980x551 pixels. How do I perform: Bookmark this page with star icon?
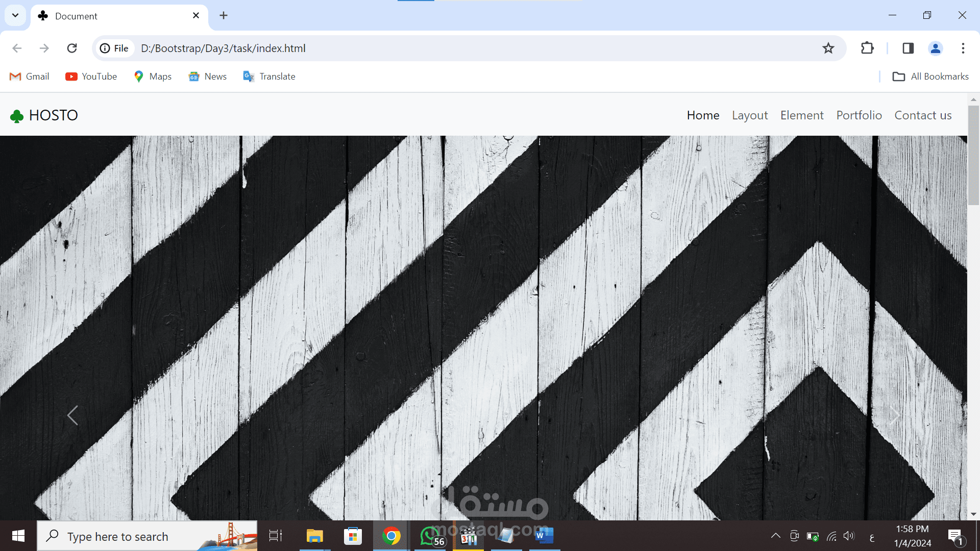click(828, 48)
